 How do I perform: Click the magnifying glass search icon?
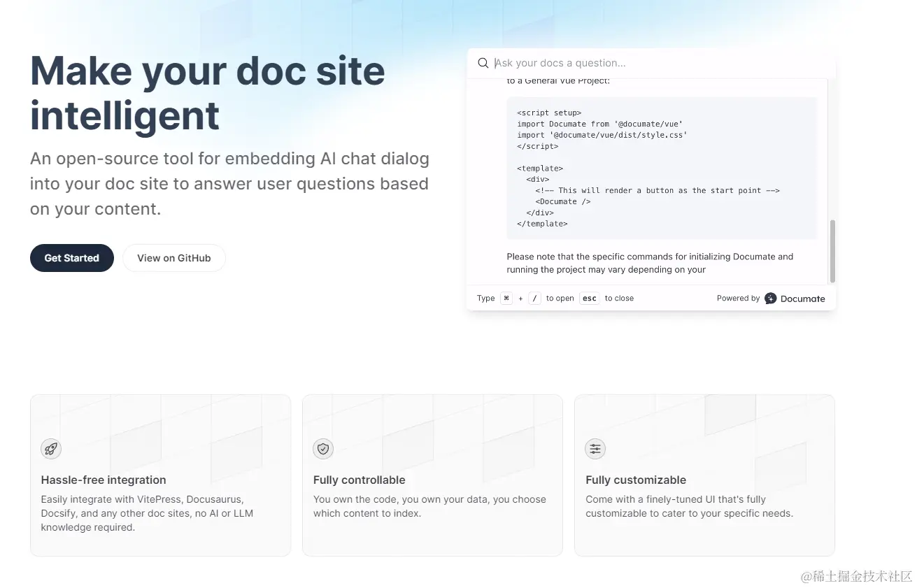coord(483,63)
